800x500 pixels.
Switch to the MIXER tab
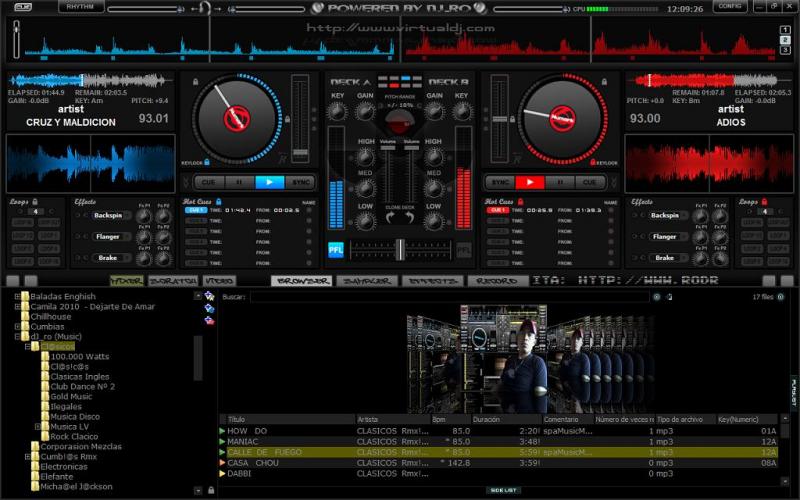point(127,281)
